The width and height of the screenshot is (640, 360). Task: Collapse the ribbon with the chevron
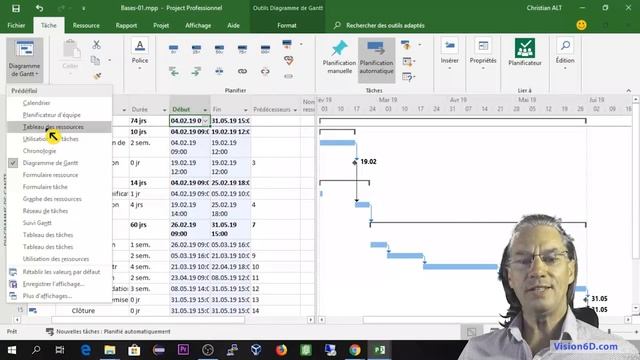(629, 90)
